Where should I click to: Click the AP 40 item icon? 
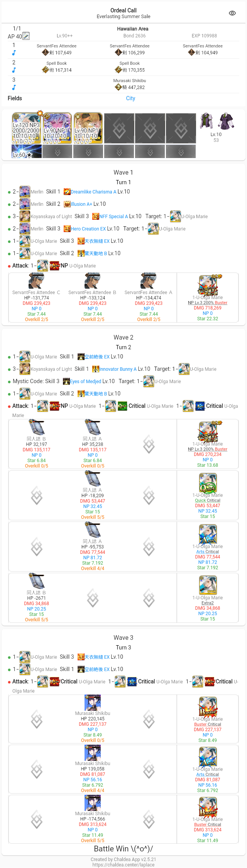point(26,36)
